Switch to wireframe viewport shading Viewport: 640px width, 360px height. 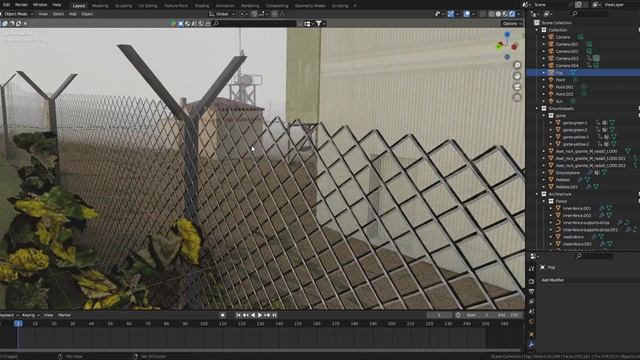491,14
